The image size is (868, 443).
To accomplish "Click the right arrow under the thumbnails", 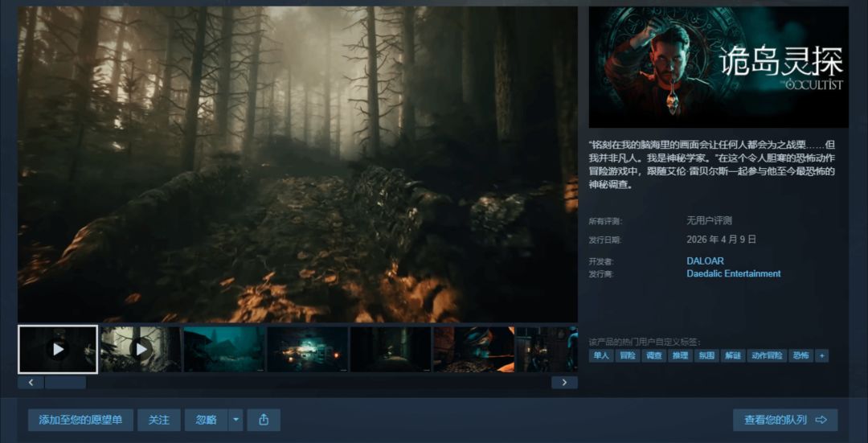I will [x=564, y=383].
